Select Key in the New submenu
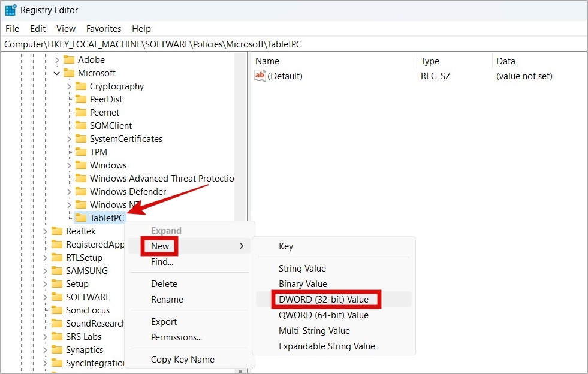Viewport: 588px width, 374px height. click(334, 246)
